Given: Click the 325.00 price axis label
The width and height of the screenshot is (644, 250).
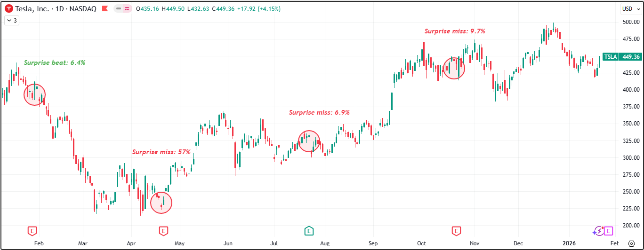Looking at the screenshot, I should [631, 141].
